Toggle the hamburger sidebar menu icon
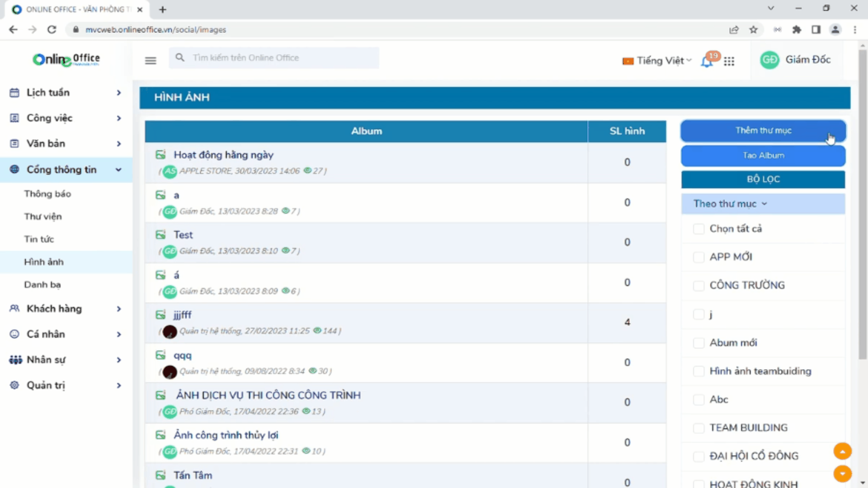The image size is (868, 488). (151, 61)
